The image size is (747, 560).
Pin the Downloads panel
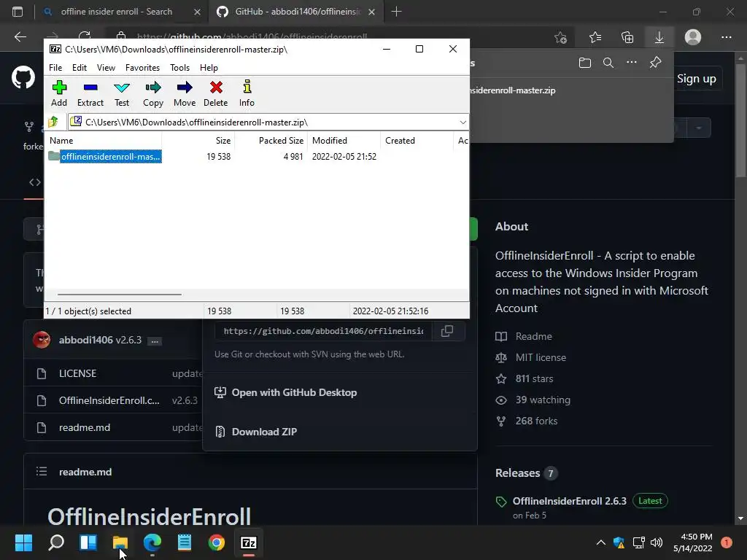(656, 63)
